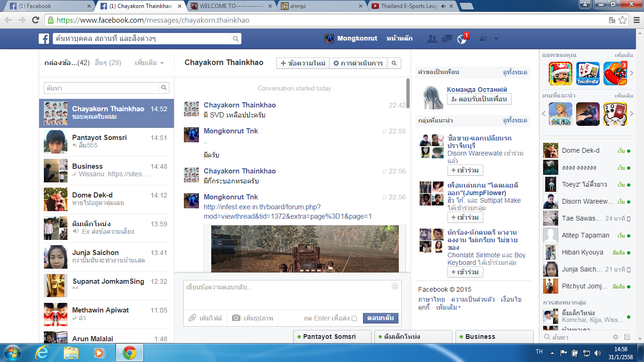The image size is (644, 362).
Task: Open the Mongkonrut profile link in top bar
Action: point(351,39)
